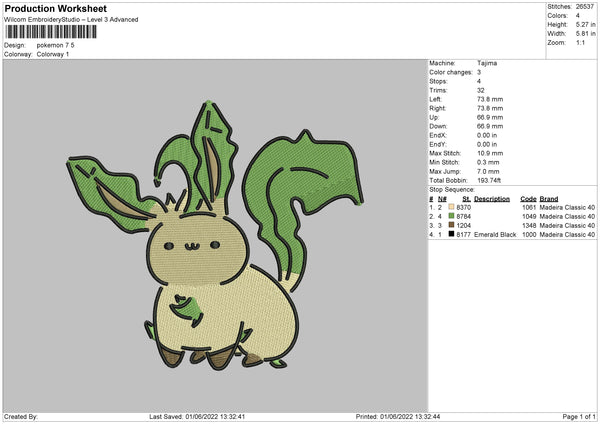The width and height of the screenshot is (600, 424).
Task: Click the 'Up:' extent label
Action: pos(434,117)
